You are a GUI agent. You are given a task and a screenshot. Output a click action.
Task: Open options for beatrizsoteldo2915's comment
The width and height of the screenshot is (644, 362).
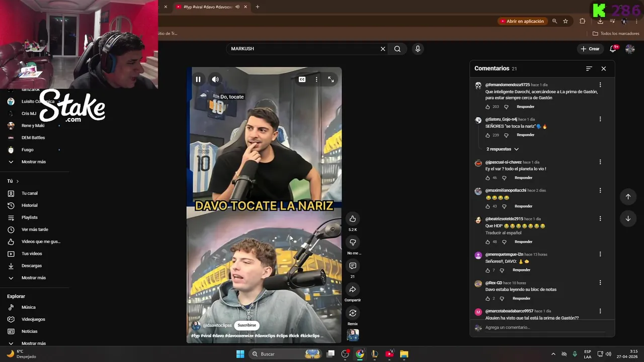pos(600,219)
